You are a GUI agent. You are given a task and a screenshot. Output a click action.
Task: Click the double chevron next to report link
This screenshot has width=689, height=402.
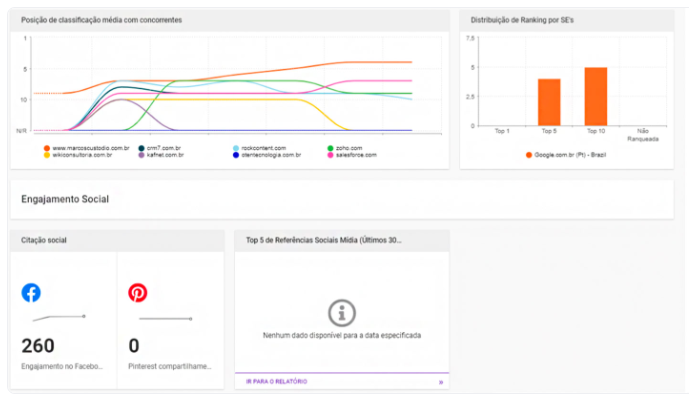click(x=441, y=382)
